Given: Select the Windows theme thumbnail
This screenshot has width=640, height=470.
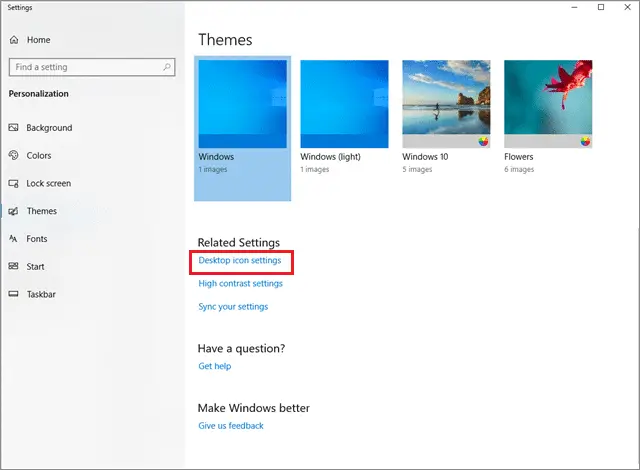Looking at the screenshot, I should (x=242, y=104).
